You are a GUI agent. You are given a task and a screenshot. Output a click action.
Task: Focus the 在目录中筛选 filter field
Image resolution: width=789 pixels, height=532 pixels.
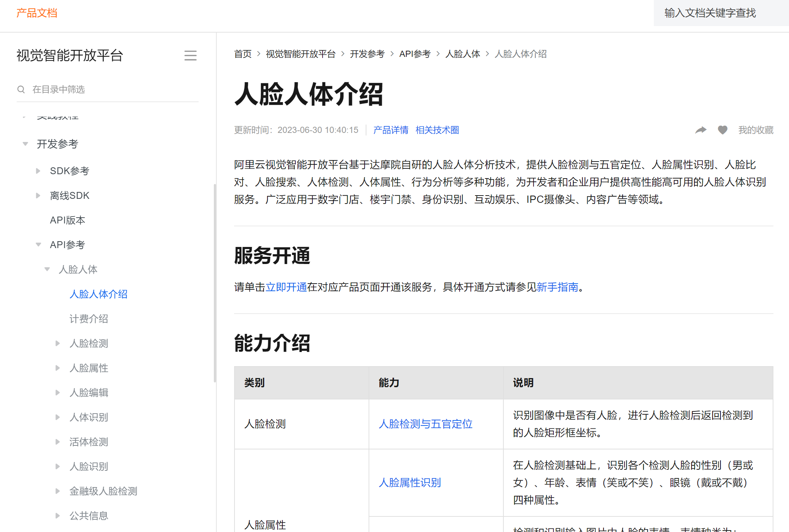pyautogui.click(x=108, y=89)
